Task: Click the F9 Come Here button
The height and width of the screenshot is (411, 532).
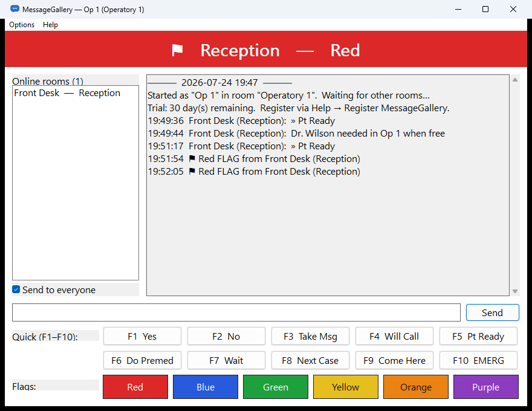Action: 394,360
